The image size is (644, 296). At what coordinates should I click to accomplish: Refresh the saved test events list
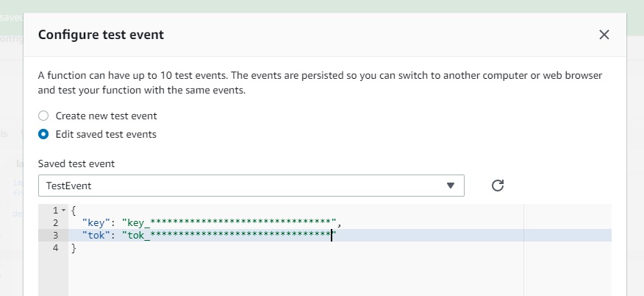(x=498, y=186)
